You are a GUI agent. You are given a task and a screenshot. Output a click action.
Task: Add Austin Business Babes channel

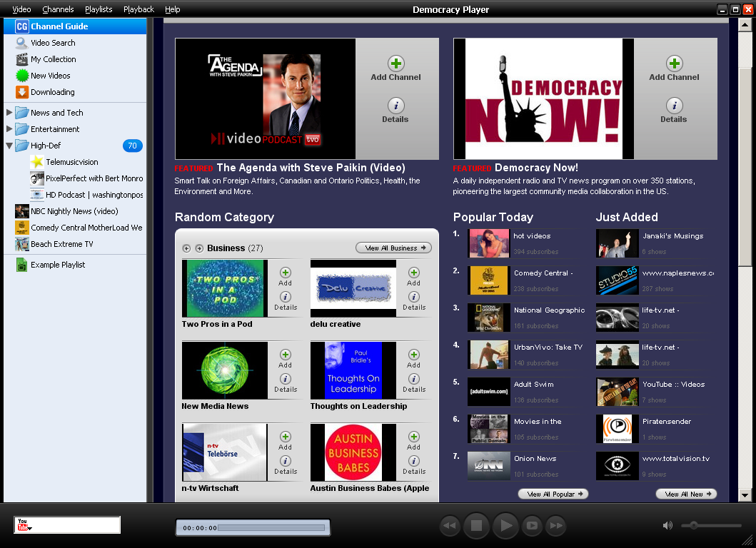point(413,440)
